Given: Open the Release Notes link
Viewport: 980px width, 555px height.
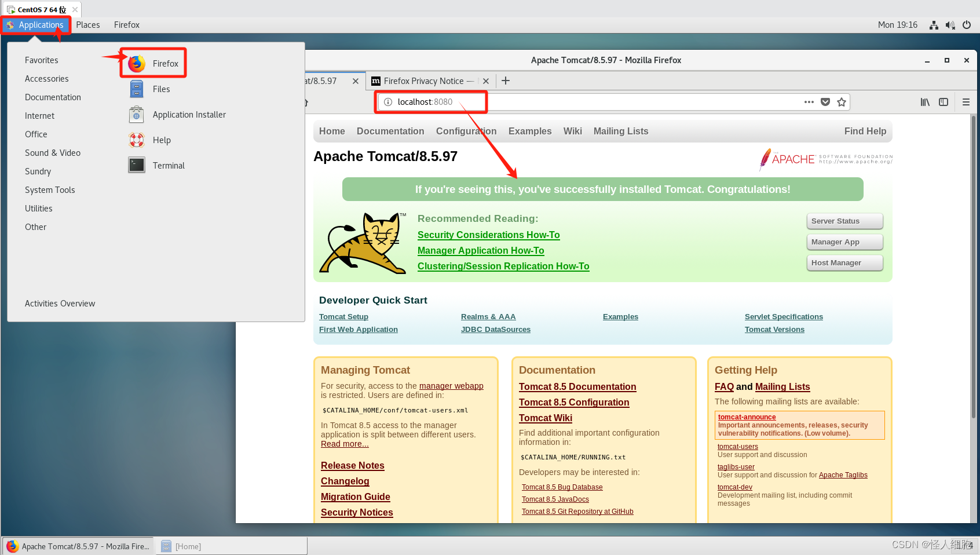Looking at the screenshot, I should 353,466.
